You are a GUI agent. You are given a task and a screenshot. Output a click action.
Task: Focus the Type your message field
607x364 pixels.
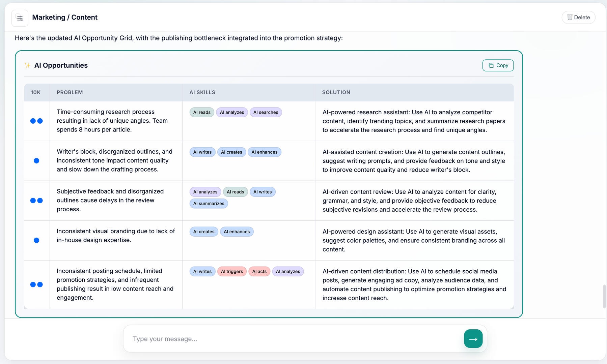pos(294,339)
